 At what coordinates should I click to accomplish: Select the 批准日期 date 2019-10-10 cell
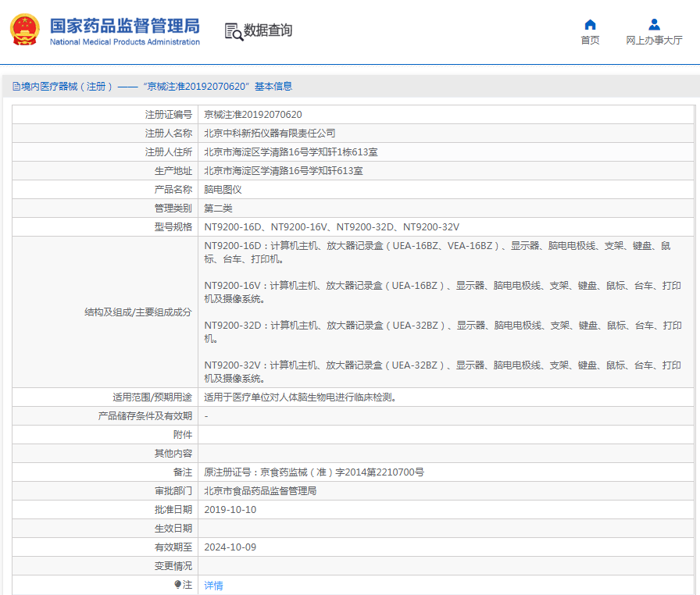(x=230, y=509)
